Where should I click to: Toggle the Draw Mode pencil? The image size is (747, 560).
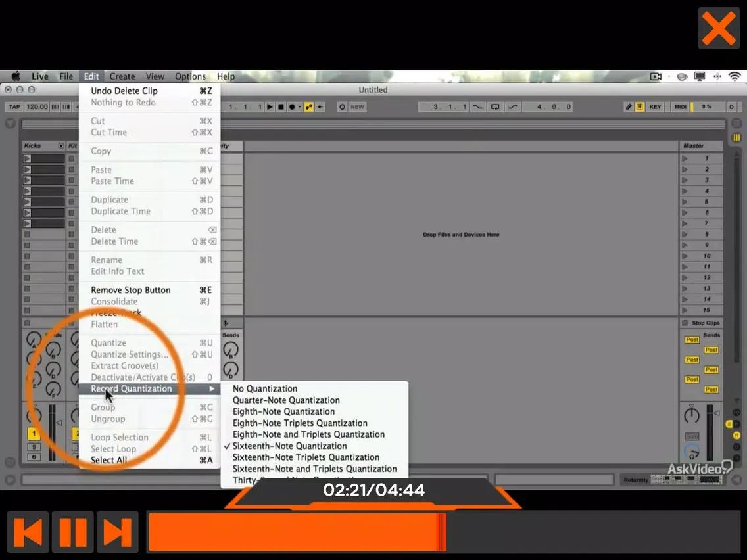point(629,106)
